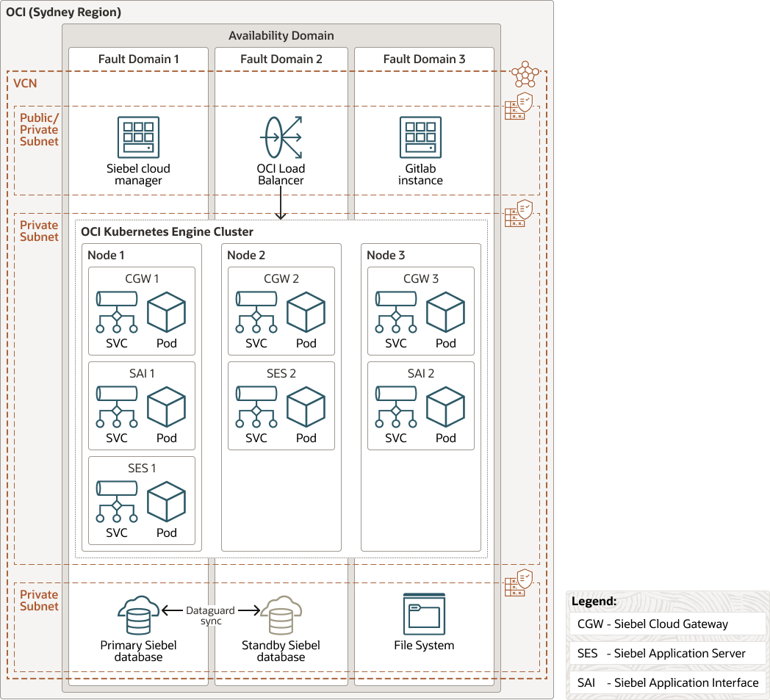Click the 'Fault Domain 3' label
770x700 pixels.
424,59
